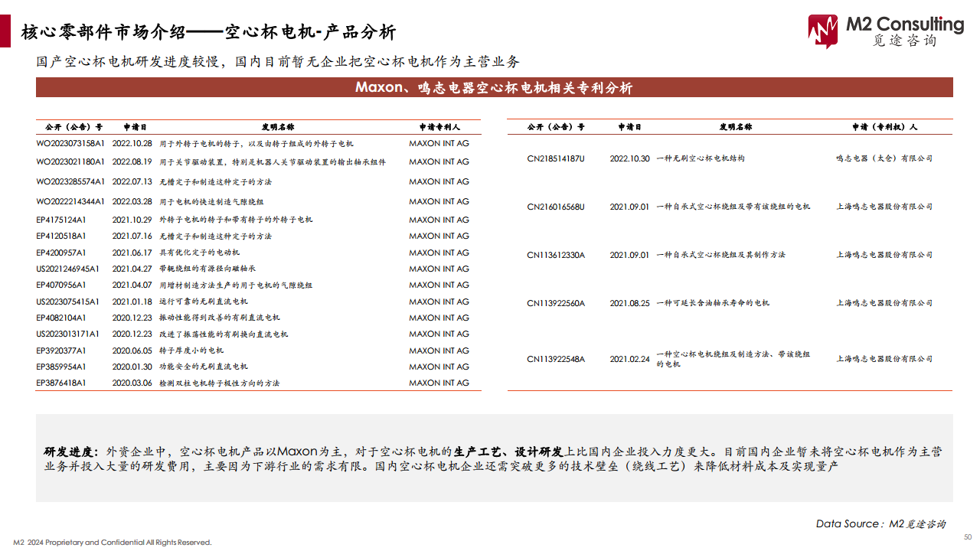Click the slide title '核心零部件市场介绍——空心杯电机-产品分析'

point(209,32)
